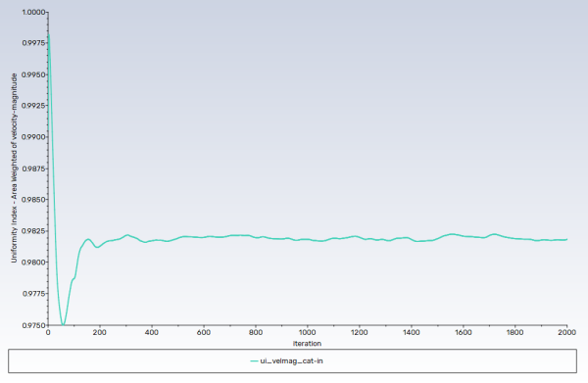Image resolution: width=588 pixels, height=383 pixels.
Task: Click the 800 x-axis tick label
Action: (x=256, y=332)
